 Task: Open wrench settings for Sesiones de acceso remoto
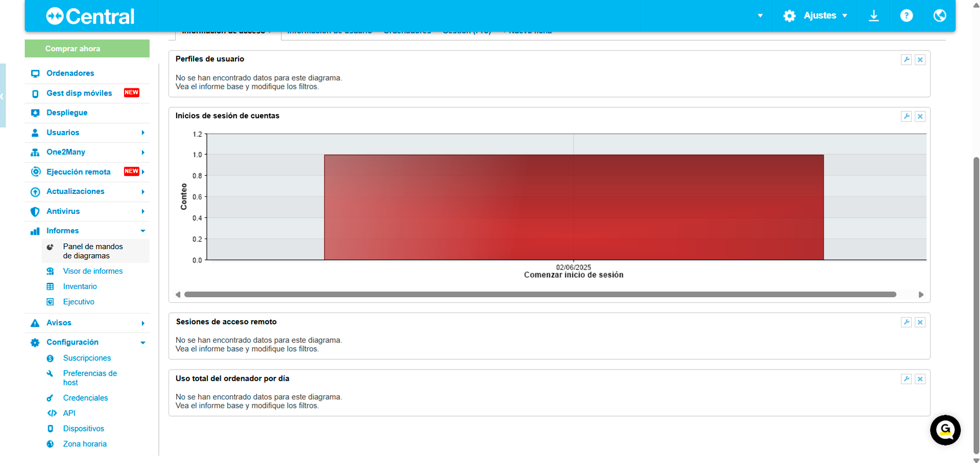click(906, 322)
